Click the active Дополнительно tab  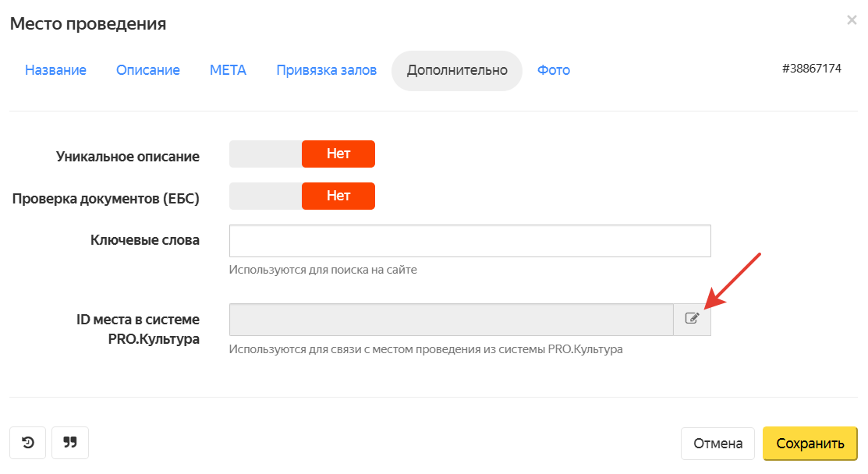pos(457,70)
